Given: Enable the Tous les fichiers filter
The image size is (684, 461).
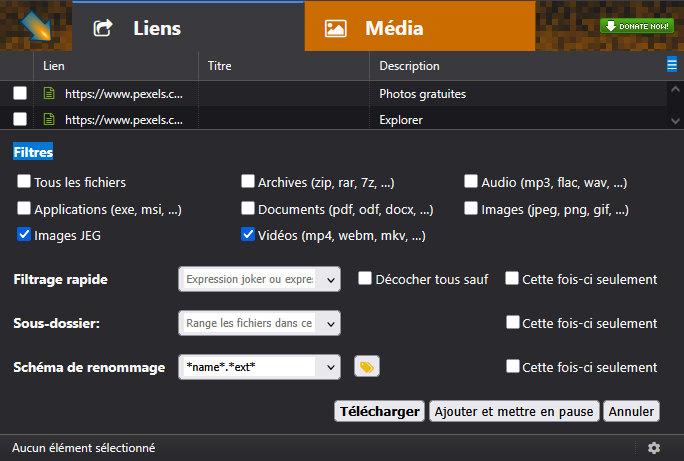Looking at the screenshot, I should pos(24,182).
